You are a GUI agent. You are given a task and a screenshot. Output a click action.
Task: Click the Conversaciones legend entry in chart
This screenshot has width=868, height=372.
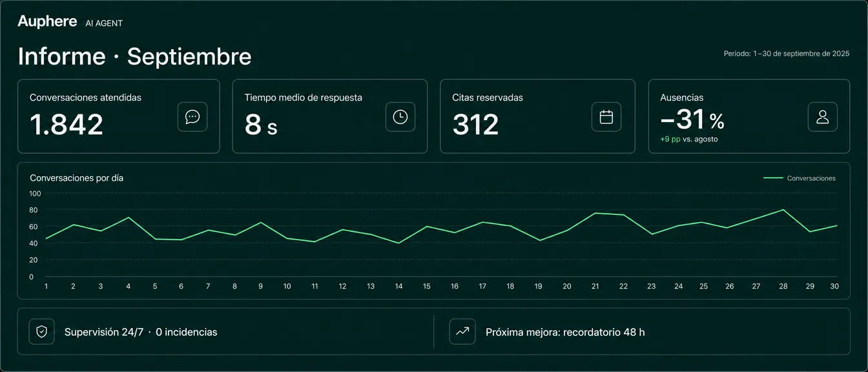tap(800, 178)
